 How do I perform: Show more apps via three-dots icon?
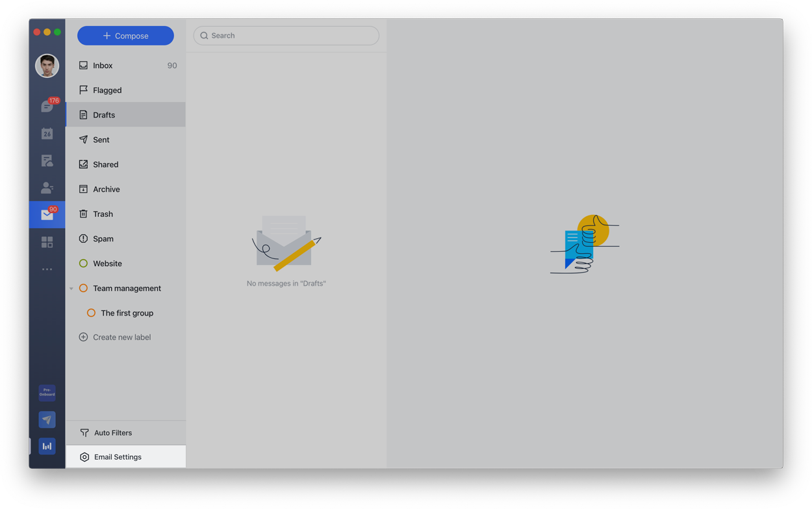coord(47,269)
